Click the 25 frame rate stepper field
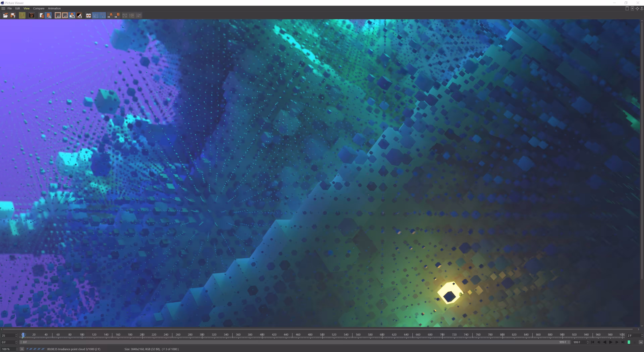The height and width of the screenshot is (352, 644). pyautogui.click(x=9, y=336)
